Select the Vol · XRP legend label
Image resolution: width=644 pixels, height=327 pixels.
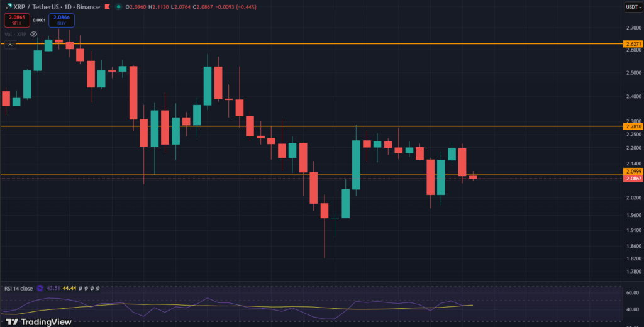tap(16, 35)
